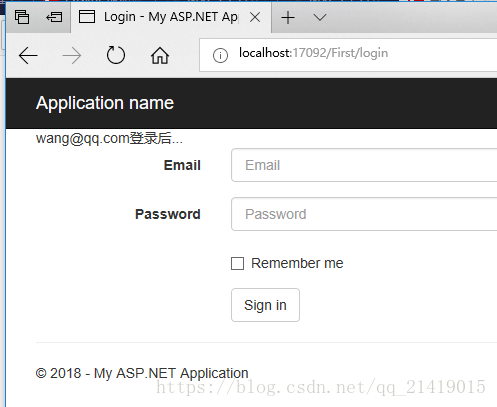The image size is (497, 407).
Task: Focus the Email input field
Action: tap(364, 165)
